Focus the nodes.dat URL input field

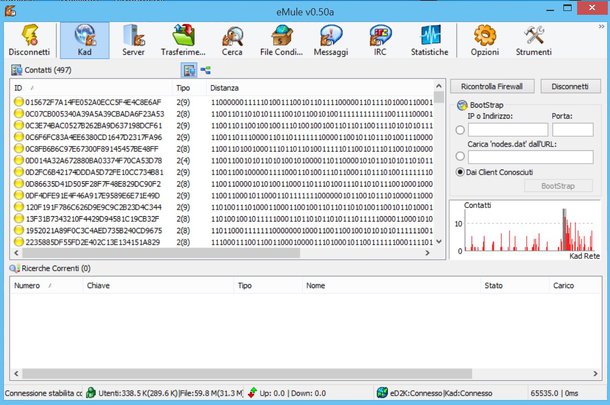coord(531,157)
